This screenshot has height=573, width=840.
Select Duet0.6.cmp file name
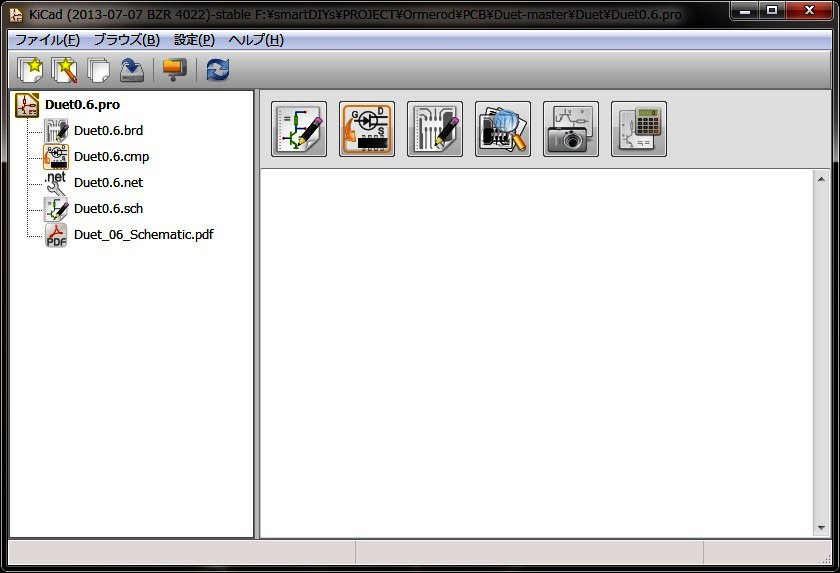(x=111, y=157)
